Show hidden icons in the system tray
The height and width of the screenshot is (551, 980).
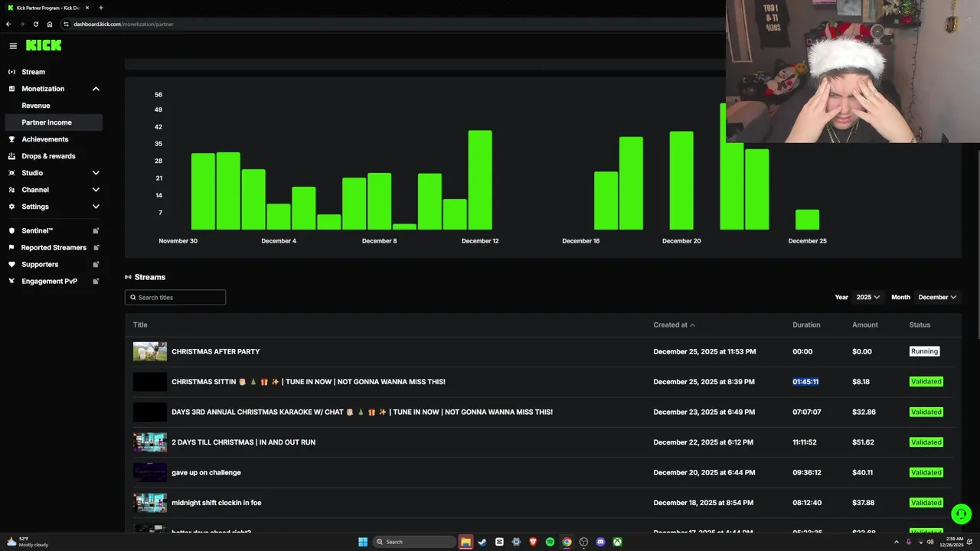tap(896, 542)
